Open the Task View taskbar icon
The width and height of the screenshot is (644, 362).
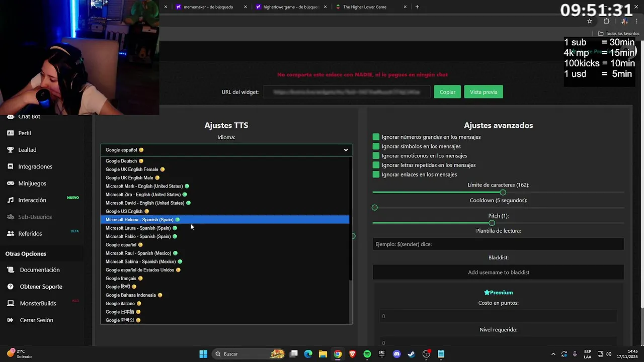[294, 354]
